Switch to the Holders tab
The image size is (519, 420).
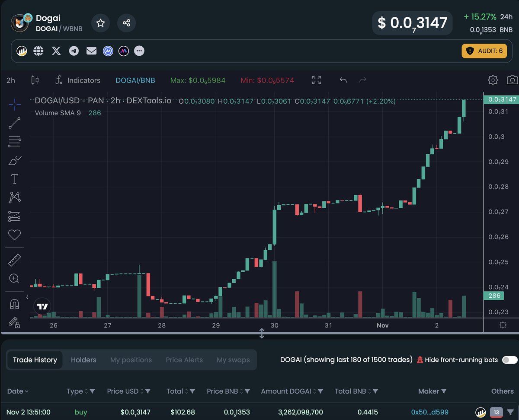tap(83, 360)
